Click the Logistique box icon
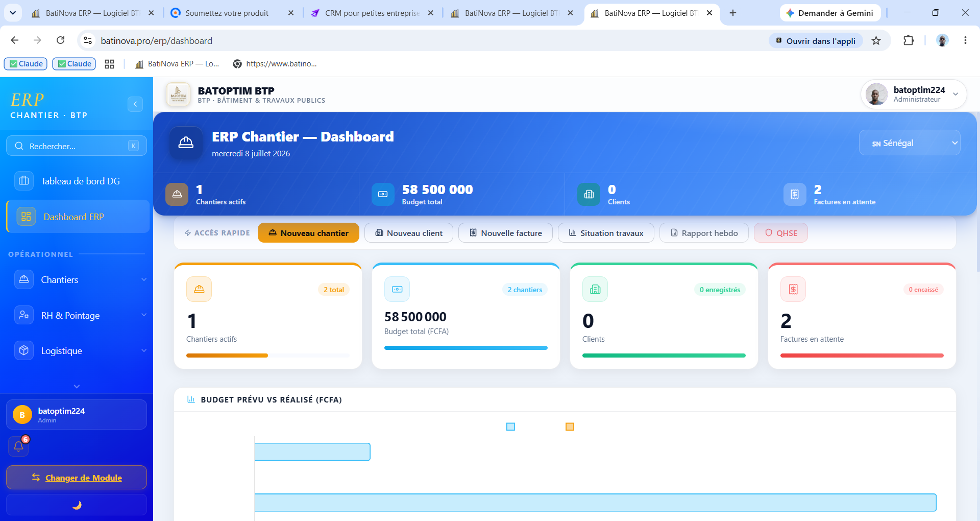980x521 pixels. [24, 350]
